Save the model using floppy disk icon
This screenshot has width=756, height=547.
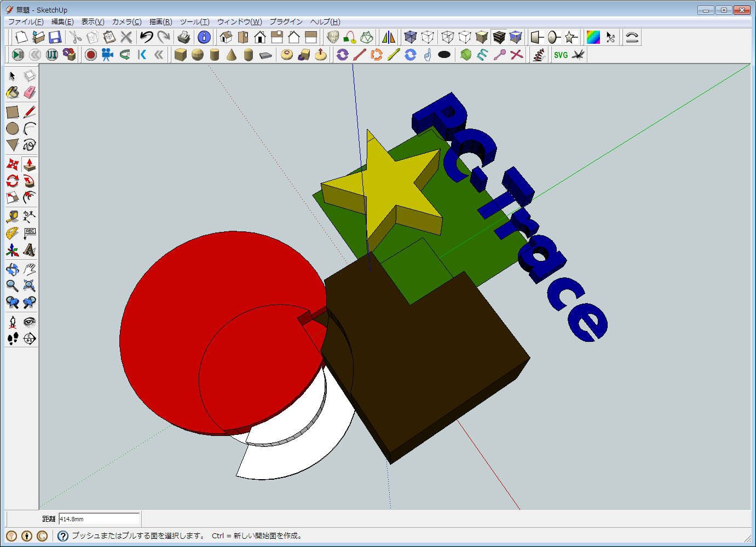coord(55,37)
